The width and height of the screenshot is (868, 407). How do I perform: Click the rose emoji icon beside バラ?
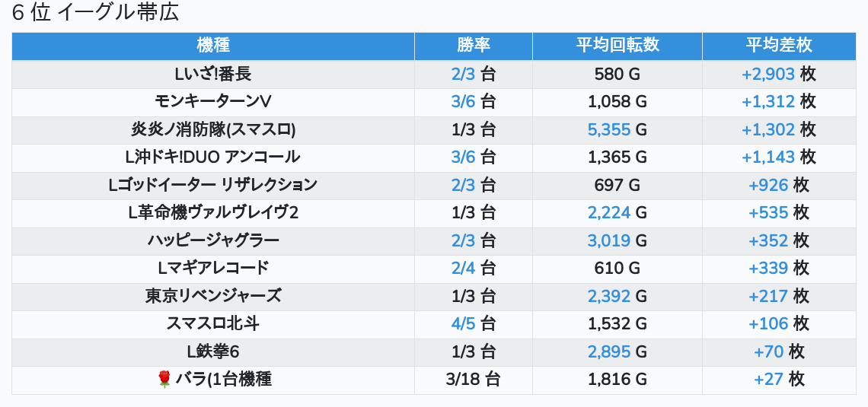click(164, 380)
